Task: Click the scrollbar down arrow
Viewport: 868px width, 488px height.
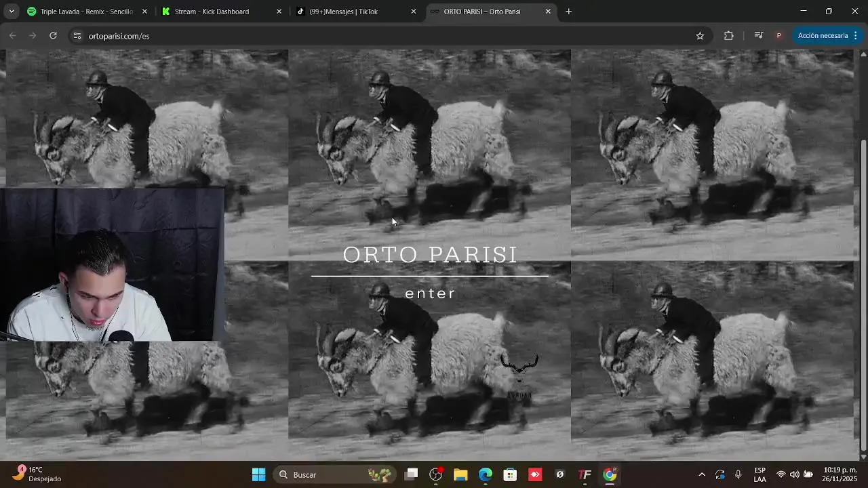Action: coord(863,457)
